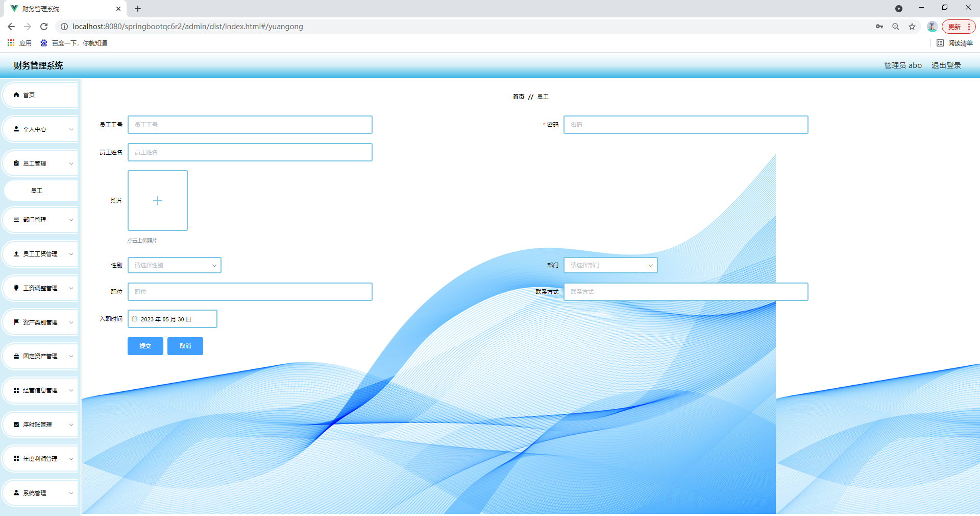Open the Chrome apps grid icon
The height and width of the screenshot is (516, 980).
[x=11, y=43]
